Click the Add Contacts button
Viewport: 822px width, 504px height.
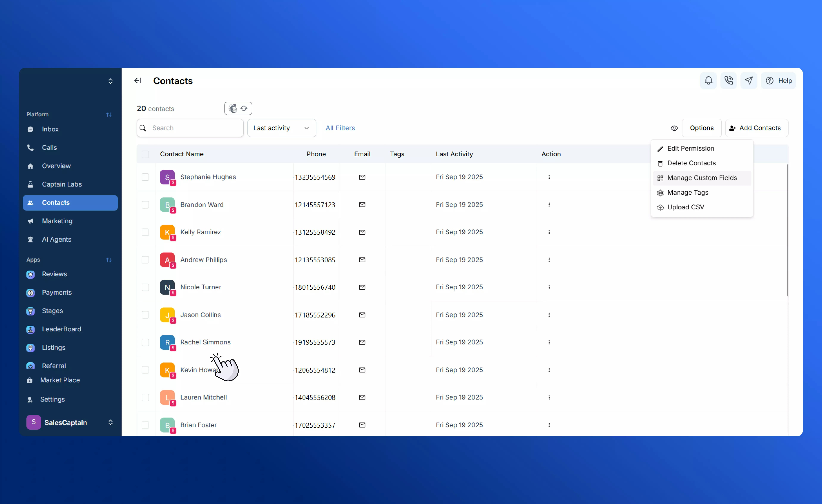(756, 128)
